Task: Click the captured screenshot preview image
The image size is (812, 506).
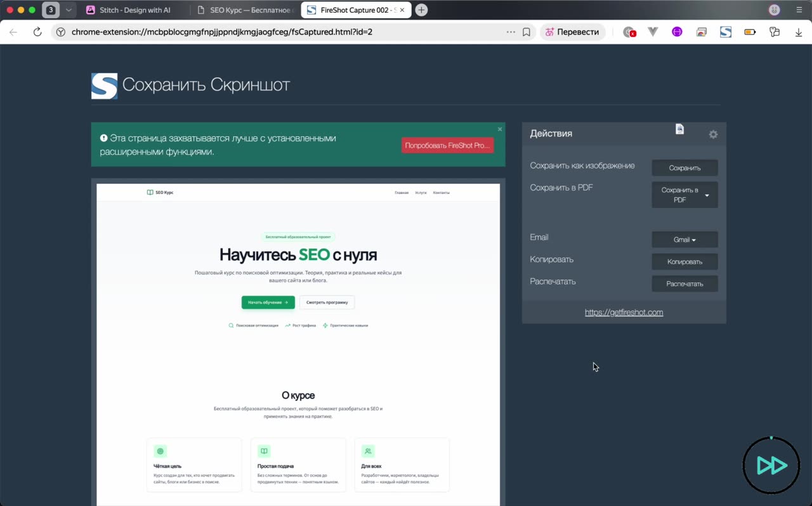Action: tap(298, 344)
